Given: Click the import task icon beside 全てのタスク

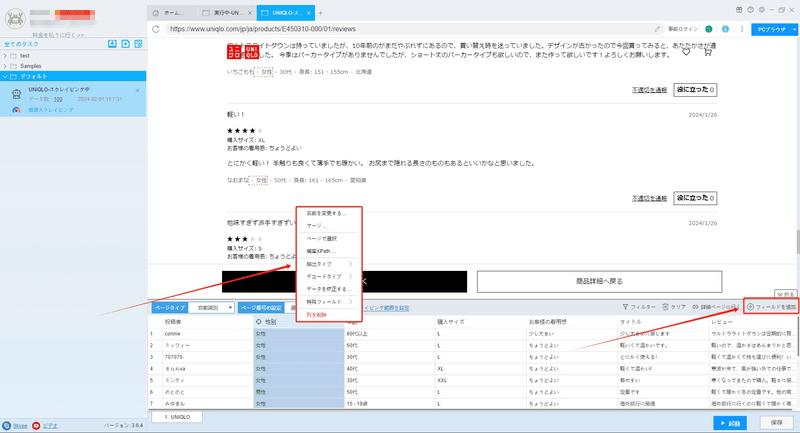Looking at the screenshot, I should [112, 44].
